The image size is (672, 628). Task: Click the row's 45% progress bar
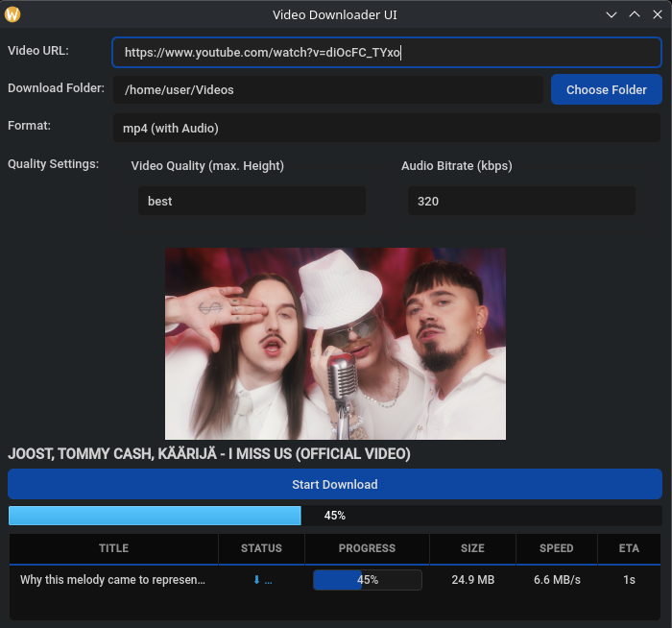click(x=368, y=580)
